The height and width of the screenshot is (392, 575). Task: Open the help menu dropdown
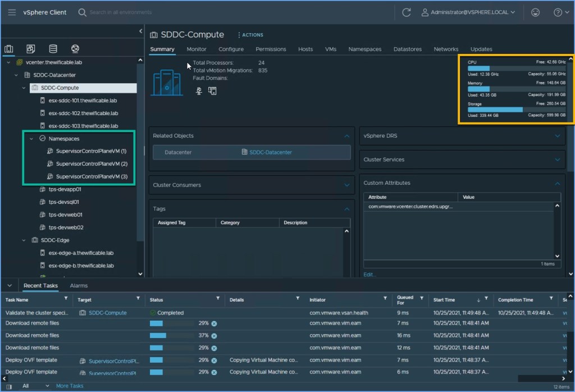click(x=560, y=12)
